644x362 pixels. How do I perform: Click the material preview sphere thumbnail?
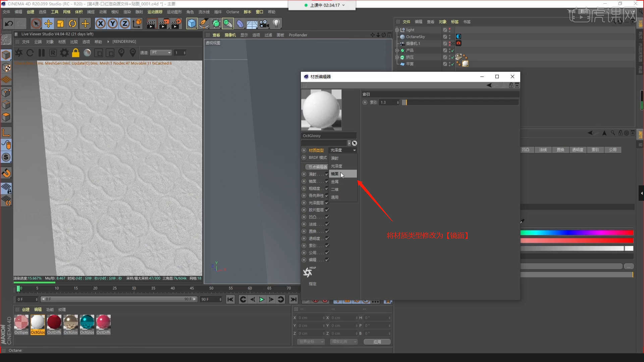(x=321, y=110)
